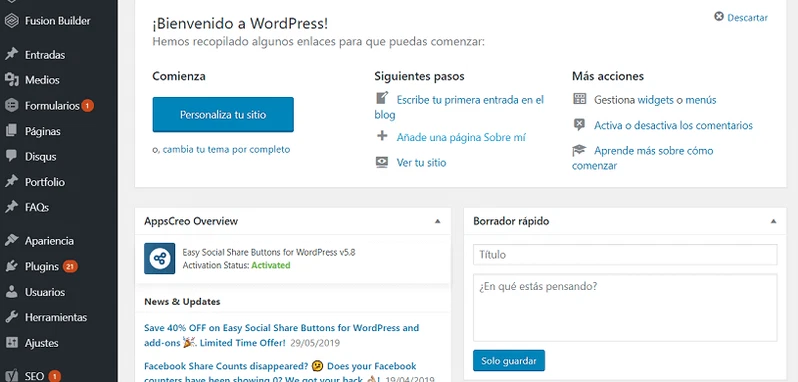This screenshot has height=382, width=798.
Task: Click the SEO Yoast icon
Action: [x=11, y=376]
